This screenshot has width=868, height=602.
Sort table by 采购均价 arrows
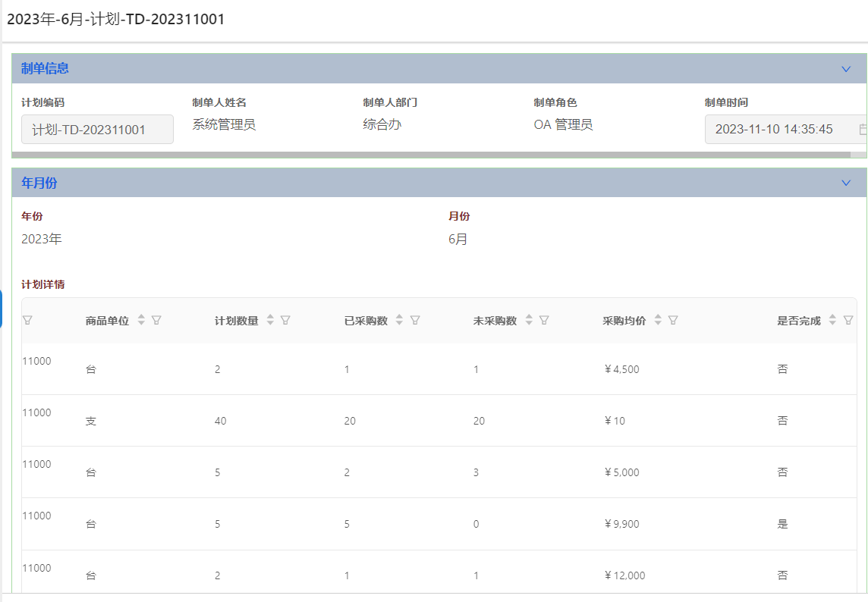coord(658,321)
